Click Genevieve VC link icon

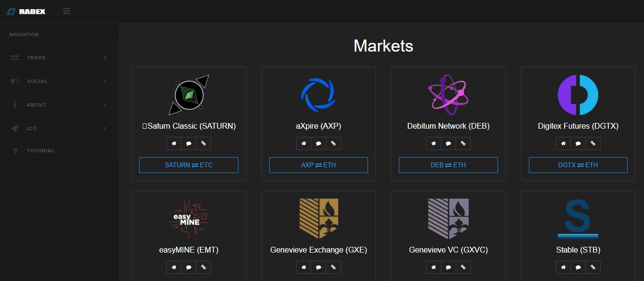point(463,267)
